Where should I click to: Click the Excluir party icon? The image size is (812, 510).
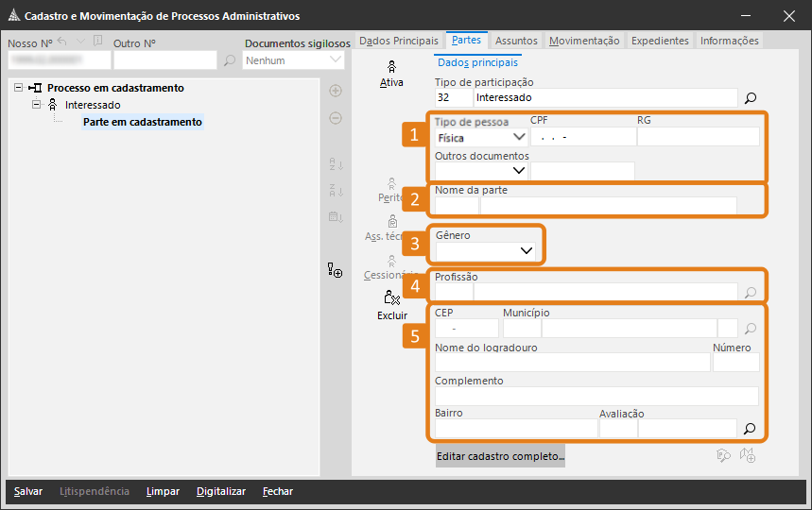point(391,298)
